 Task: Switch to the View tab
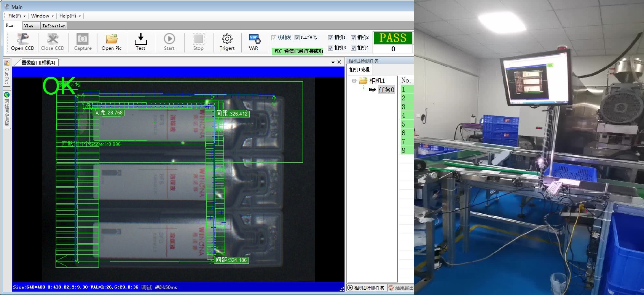point(29,26)
